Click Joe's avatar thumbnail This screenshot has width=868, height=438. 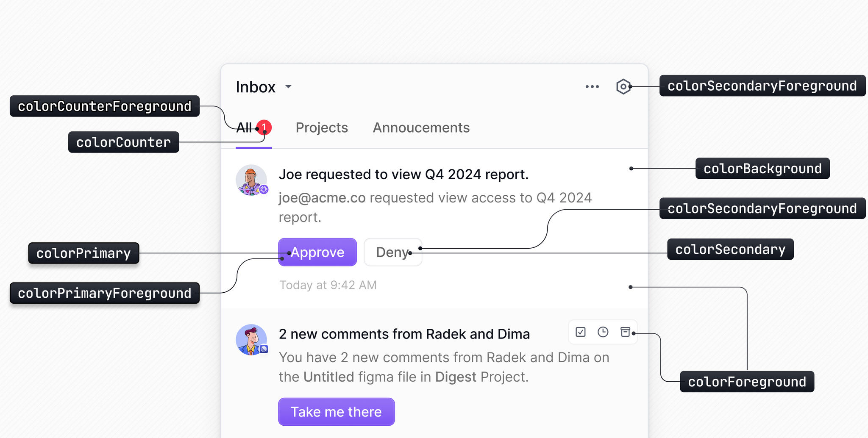(251, 180)
